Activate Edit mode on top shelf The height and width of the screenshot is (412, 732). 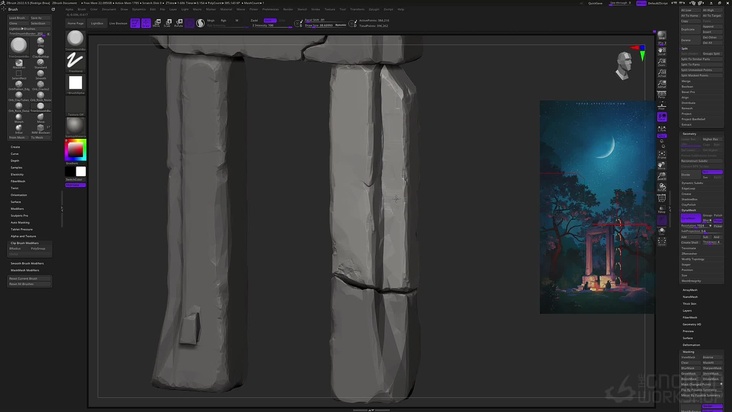click(135, 23)
